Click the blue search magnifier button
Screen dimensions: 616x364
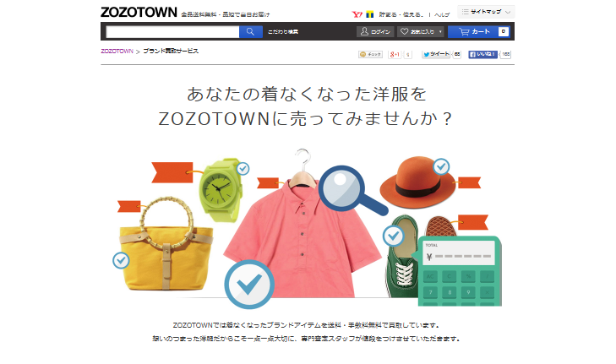coord(251,32)
